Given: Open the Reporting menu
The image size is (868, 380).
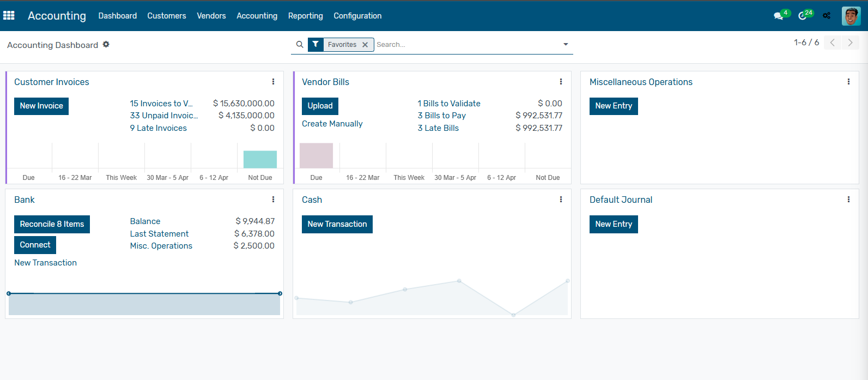Looking at the screenshot, I should [x=305, y=16].
